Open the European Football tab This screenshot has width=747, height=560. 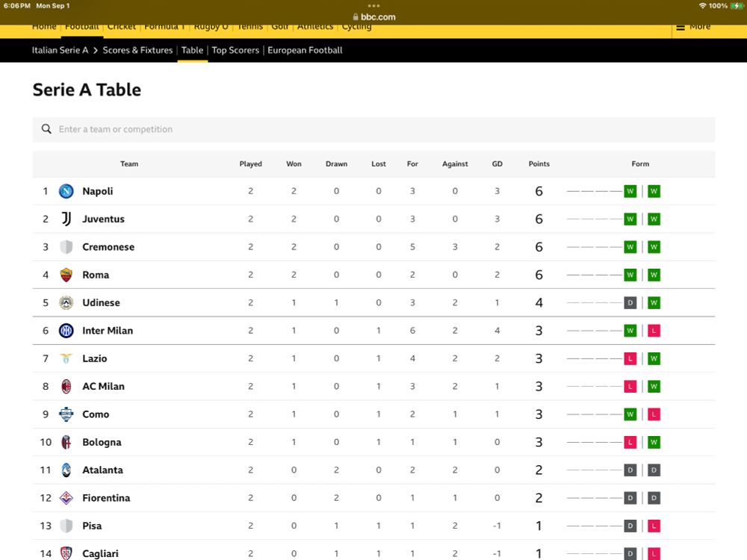(305, 51)
